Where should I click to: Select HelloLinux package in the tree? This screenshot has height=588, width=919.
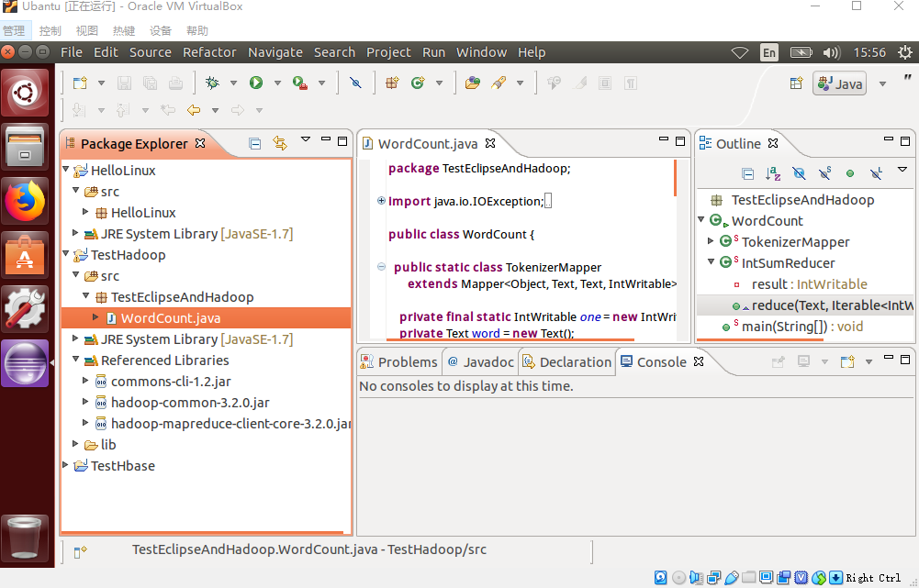pos(143,212)
